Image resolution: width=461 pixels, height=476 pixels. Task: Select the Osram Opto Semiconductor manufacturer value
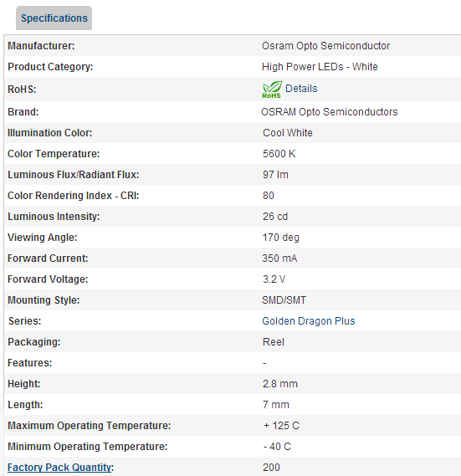[325, 46]
